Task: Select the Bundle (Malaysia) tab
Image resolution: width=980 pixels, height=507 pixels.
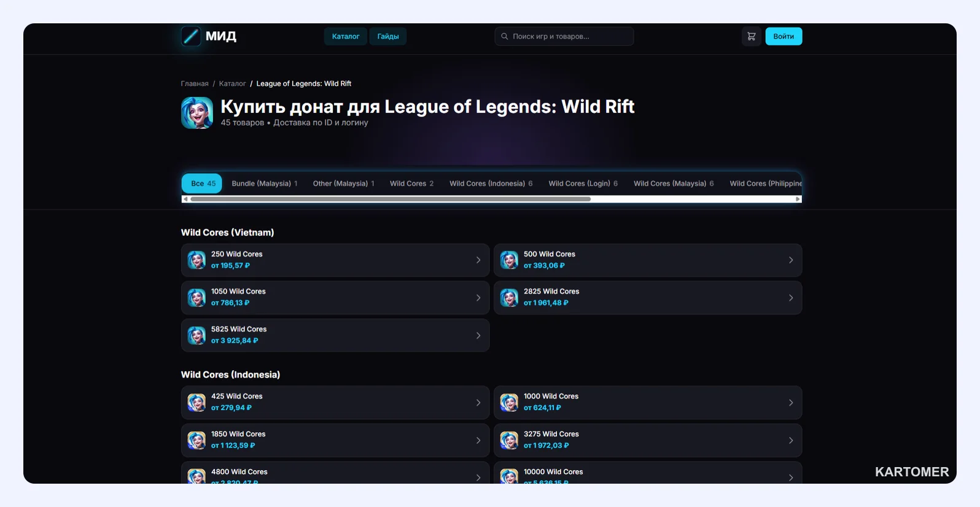Action: coord(265,184)
